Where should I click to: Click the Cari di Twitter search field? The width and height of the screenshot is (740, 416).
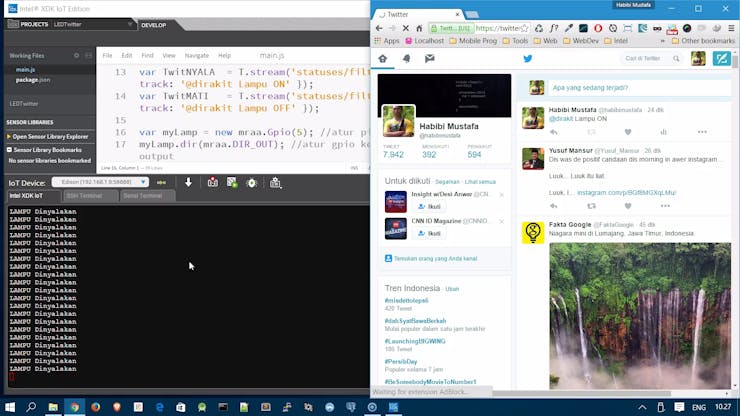point(651,59)
